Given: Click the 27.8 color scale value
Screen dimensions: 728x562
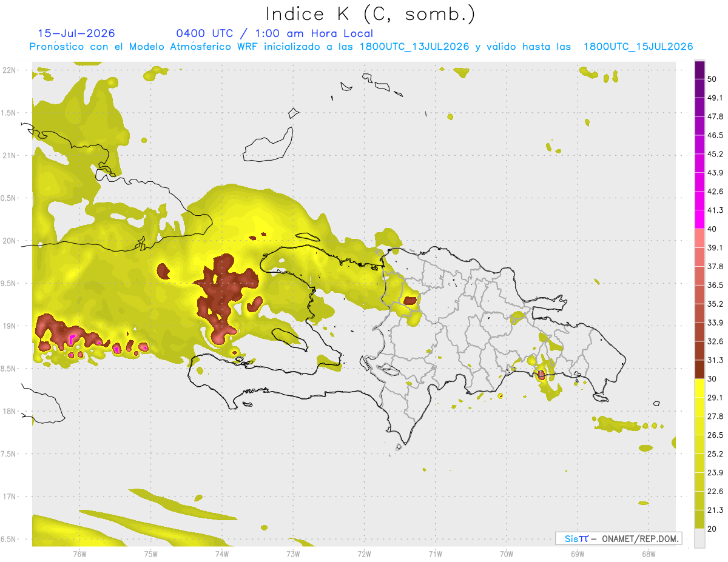Looking at the screenshot, I should point(715,416).
